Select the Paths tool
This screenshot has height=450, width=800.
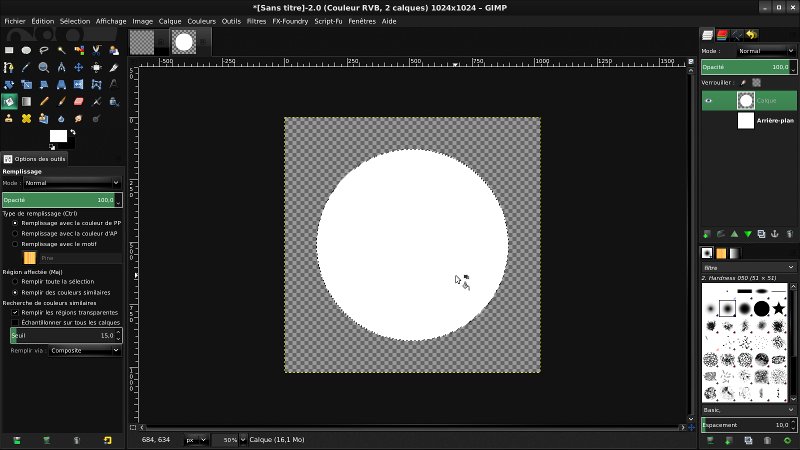point(9,67)
